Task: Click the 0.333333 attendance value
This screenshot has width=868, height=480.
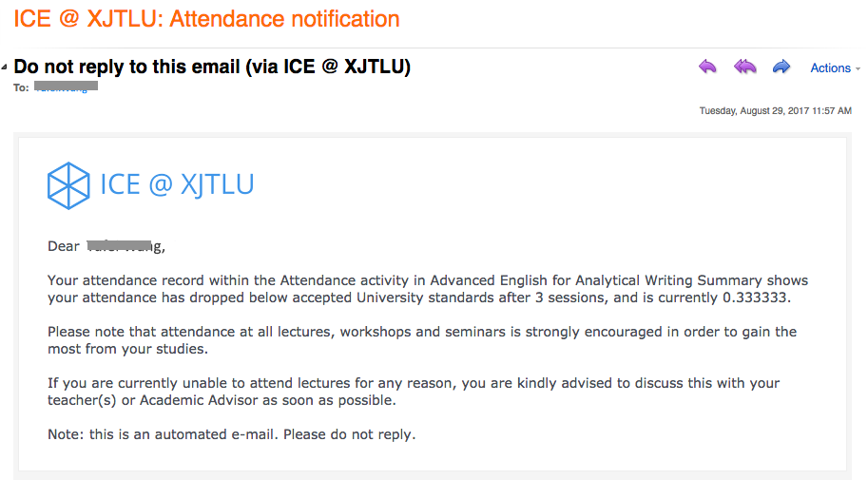Action: click(755, 298)
